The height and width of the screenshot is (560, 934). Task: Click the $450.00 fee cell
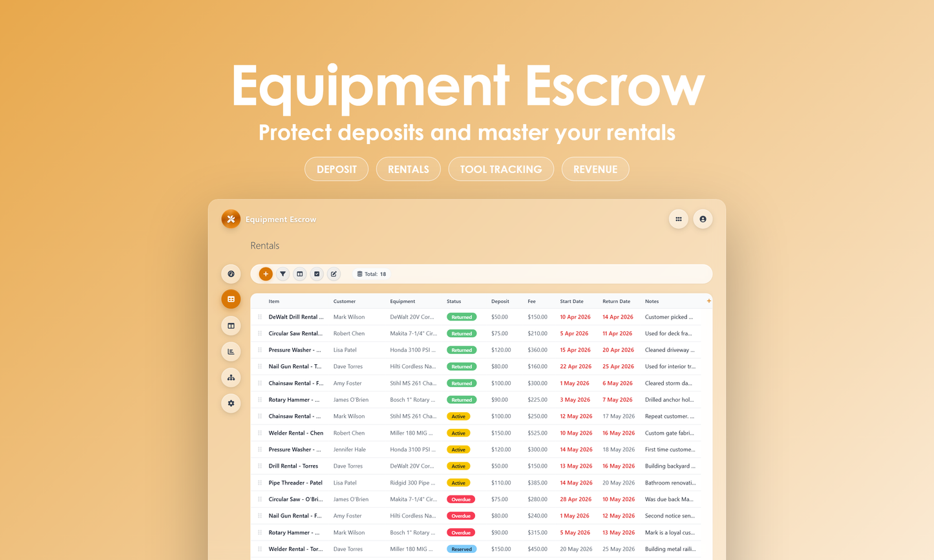pos(537,549)
